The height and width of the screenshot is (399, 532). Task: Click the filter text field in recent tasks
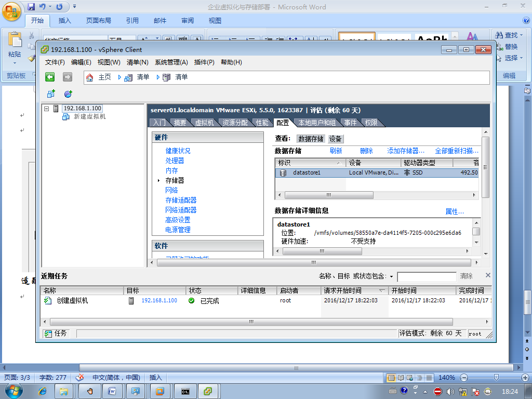pyautogui.click(x=427, y=276)
